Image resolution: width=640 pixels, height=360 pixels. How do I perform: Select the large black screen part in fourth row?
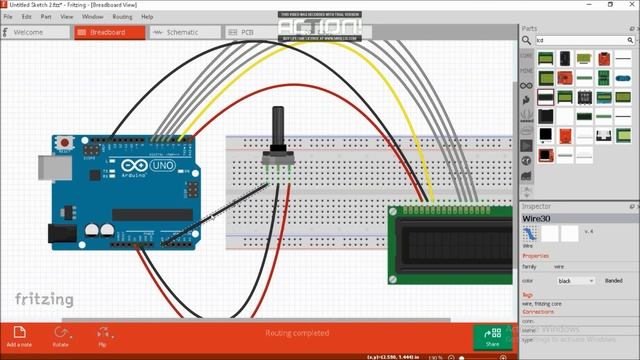point(546,116)
